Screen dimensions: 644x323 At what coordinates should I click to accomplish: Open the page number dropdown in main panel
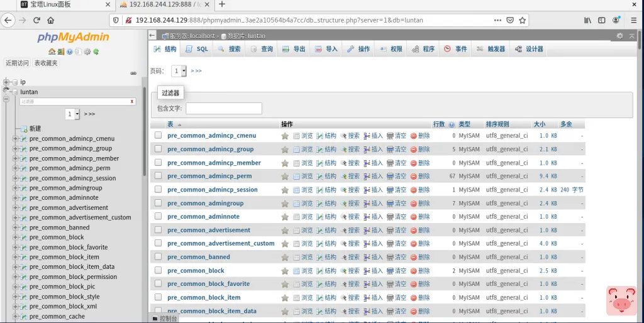point(179,71)
